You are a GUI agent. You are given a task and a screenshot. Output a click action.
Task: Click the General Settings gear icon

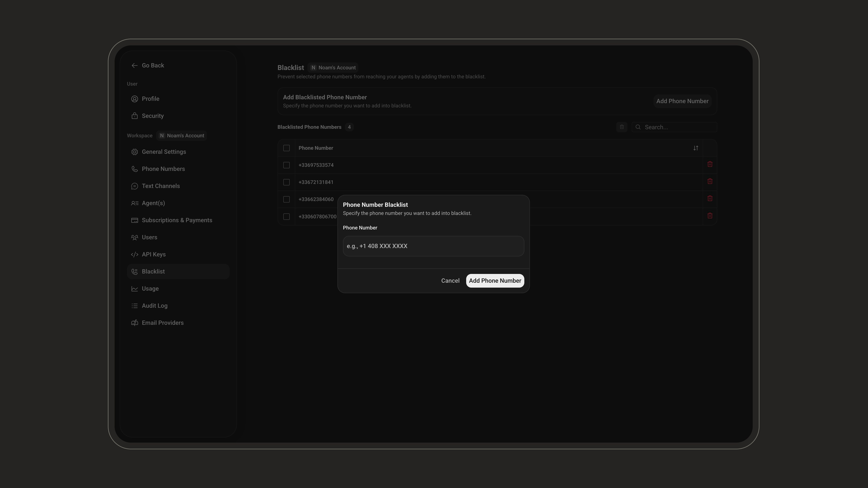[x=134, y=152]
